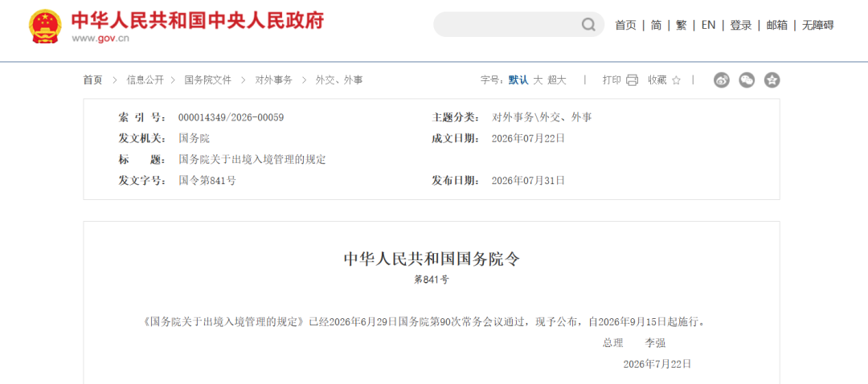Click the 索引号 label
Screen dimensions: 868x384
(142, 118)
